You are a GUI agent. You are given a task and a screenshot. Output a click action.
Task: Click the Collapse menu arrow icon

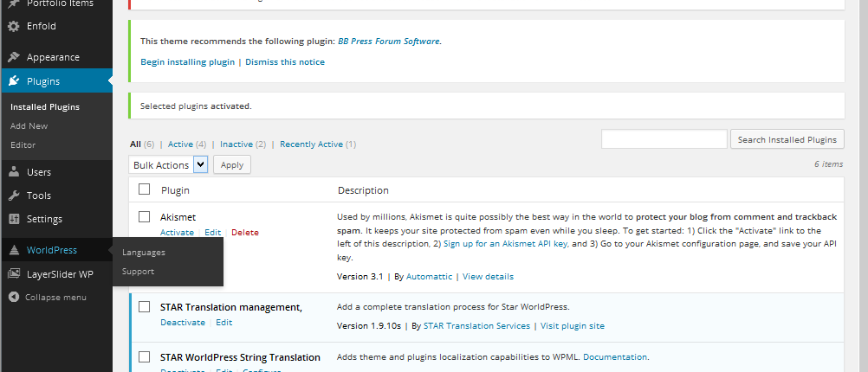click(14, 298)
